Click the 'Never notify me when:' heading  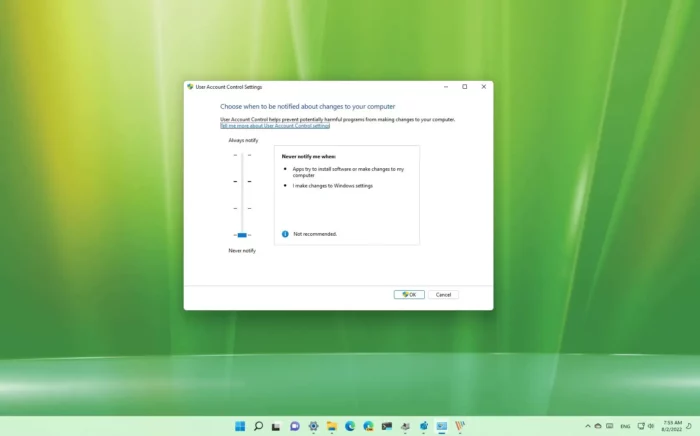[x=308, y=157]
